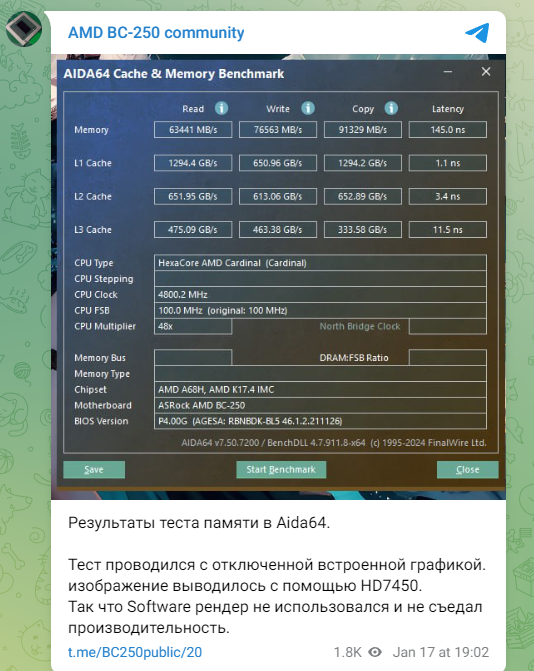Select L2 Cache Read 651.95 GB/s
The height and width of the screenshot is (671, 534).
click(193, 196)
